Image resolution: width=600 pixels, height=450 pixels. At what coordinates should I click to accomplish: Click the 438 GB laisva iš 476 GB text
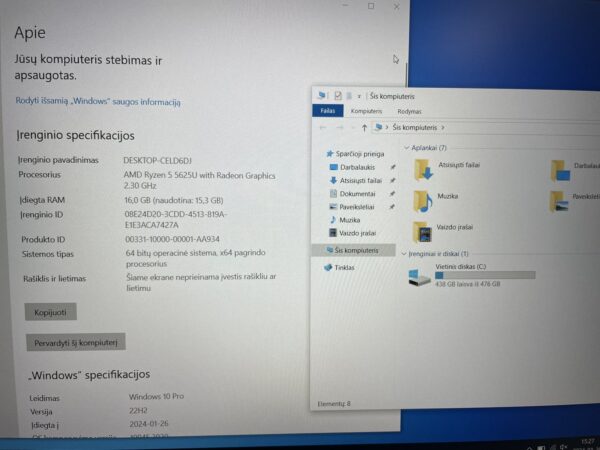(468, 284)
